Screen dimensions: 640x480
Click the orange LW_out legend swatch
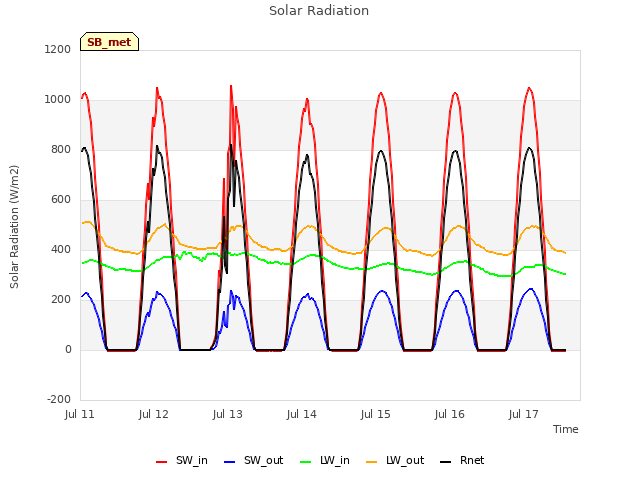[x=372, y=462]
